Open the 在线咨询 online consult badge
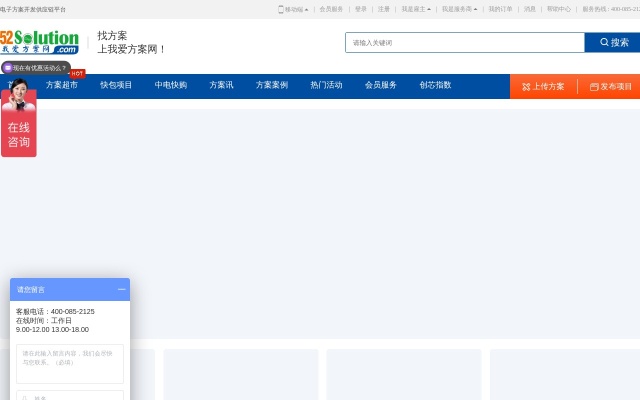 click(19, 135)
